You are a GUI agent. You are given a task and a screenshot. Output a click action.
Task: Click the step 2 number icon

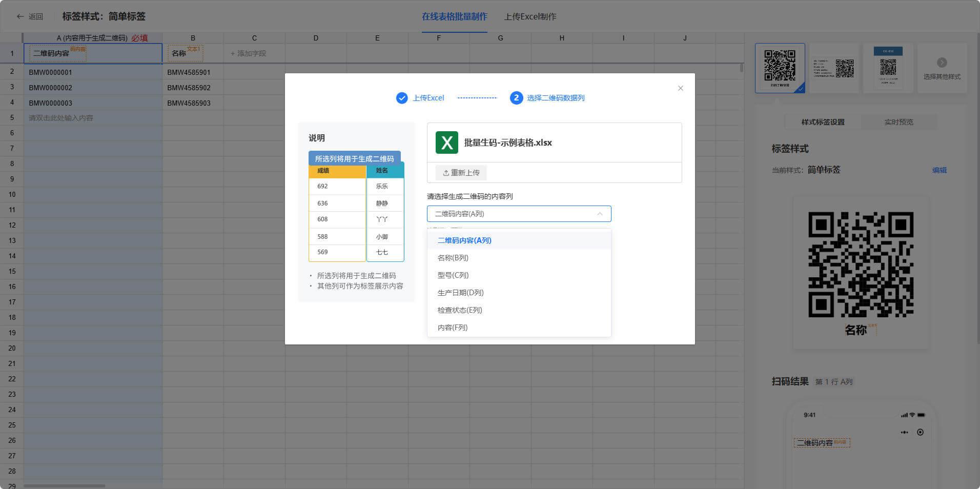point(516,98)
